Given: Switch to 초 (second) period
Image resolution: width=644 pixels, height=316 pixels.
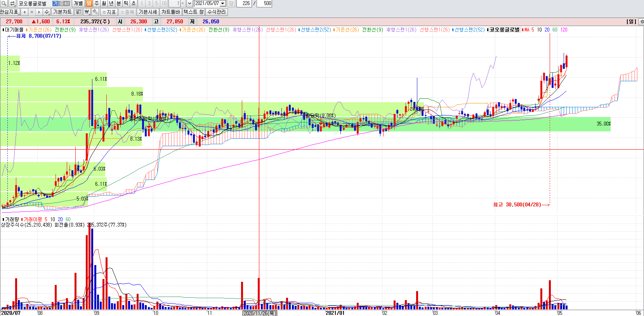Looking at the screenshot, I should click(x=133, y=3).
